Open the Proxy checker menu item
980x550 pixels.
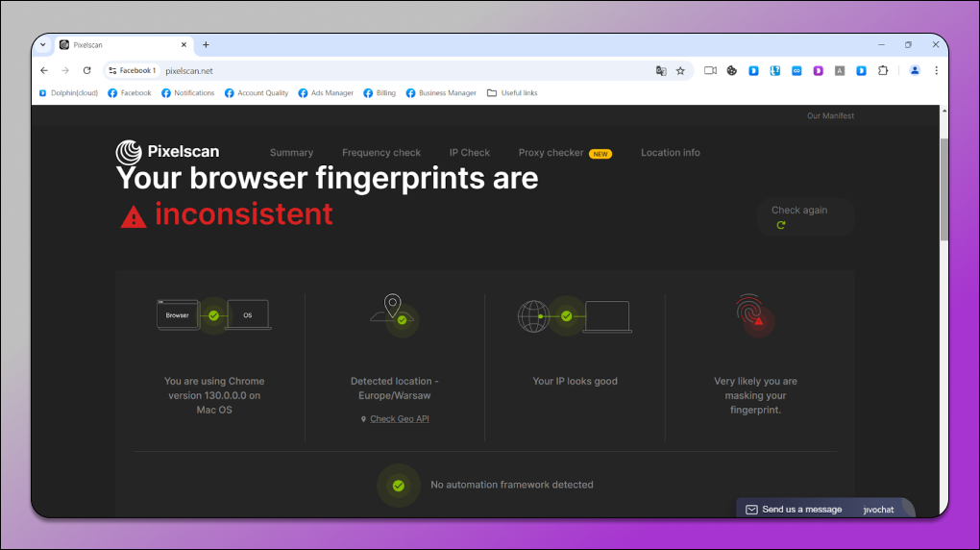[551, 153]
